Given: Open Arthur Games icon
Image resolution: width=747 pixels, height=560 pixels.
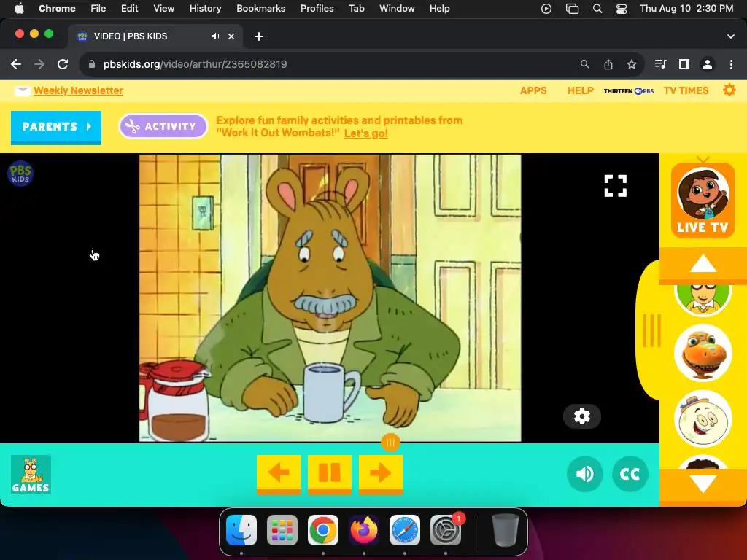Looking at the screenshot, I should coord(31,474).
